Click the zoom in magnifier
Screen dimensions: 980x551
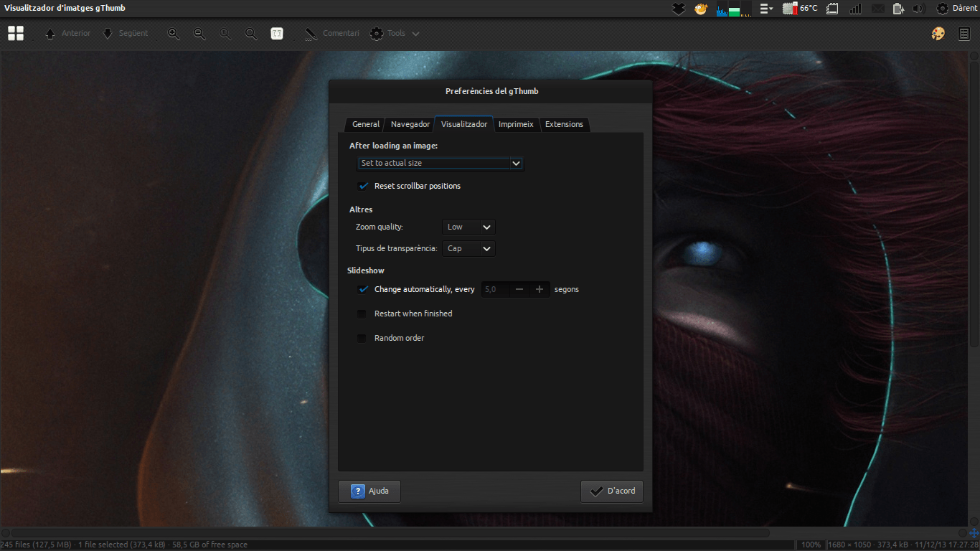(174, 34)
